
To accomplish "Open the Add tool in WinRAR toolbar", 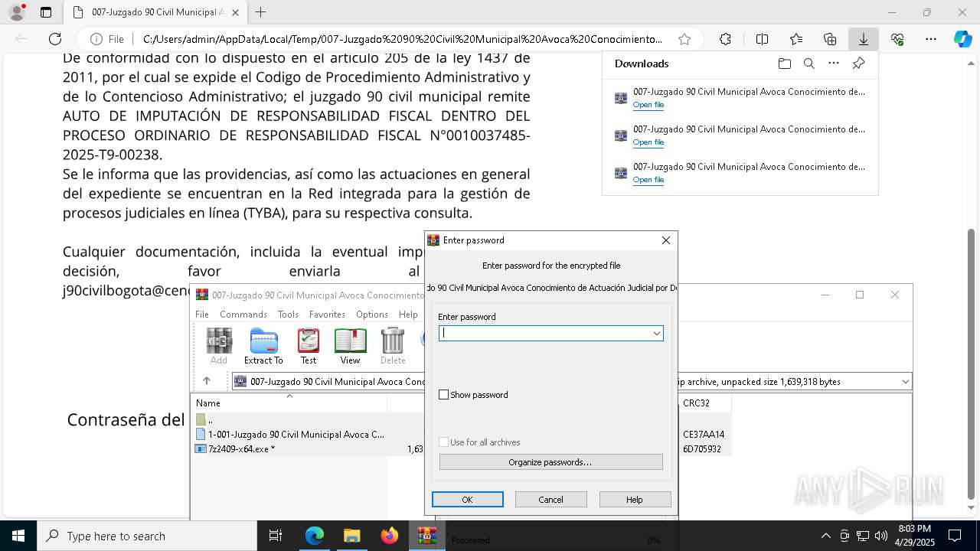I will click(x=219, y=346).
